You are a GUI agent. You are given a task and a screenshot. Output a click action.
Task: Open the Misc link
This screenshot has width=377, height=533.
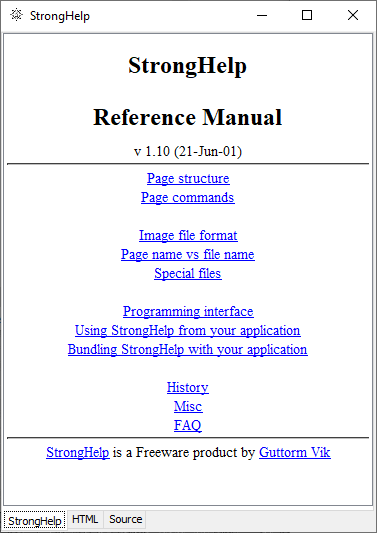pyautogui.click(x=188, y=407)
